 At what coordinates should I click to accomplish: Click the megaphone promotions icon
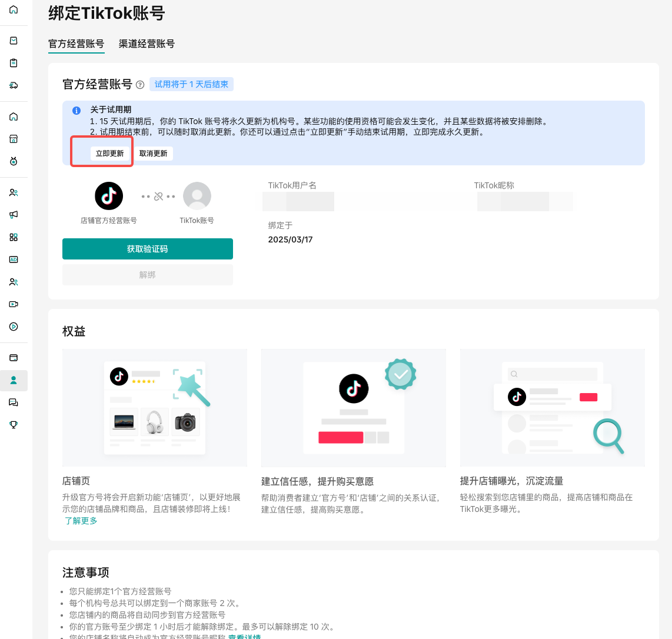tap(14, 215)
